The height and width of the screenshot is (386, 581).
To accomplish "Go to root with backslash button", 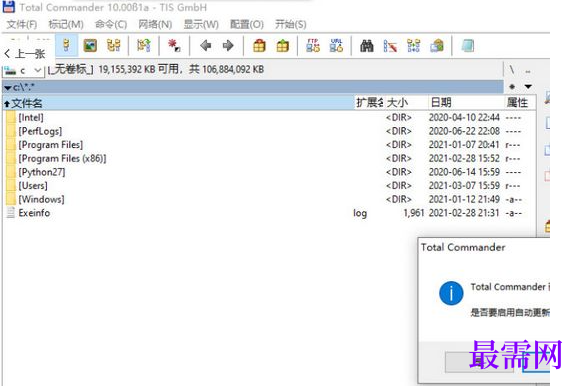I will click(512, 70).
